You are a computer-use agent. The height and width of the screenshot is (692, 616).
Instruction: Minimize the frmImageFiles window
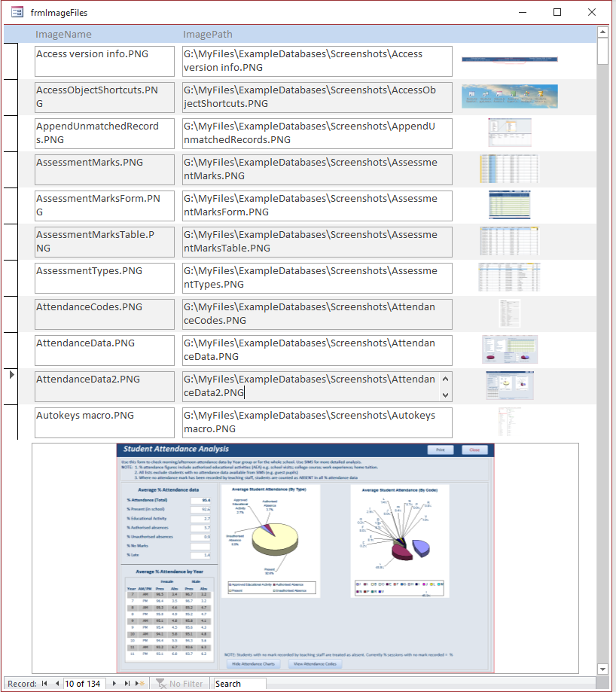point(523,12)
